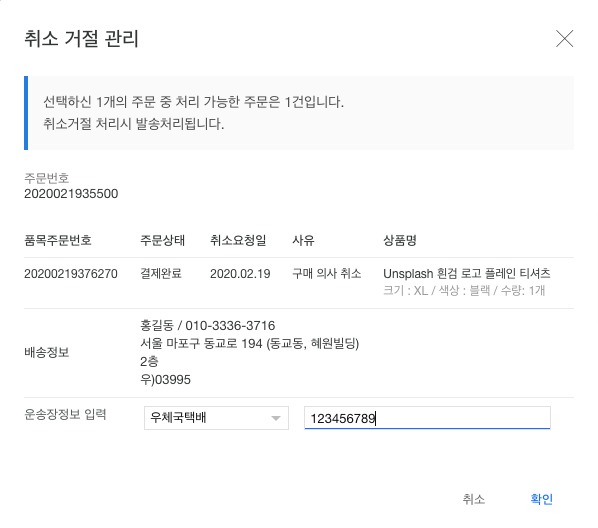The image size is (598, 528).
Task: Click the postal code 우)03995
Action: click(x=166, y=380)
